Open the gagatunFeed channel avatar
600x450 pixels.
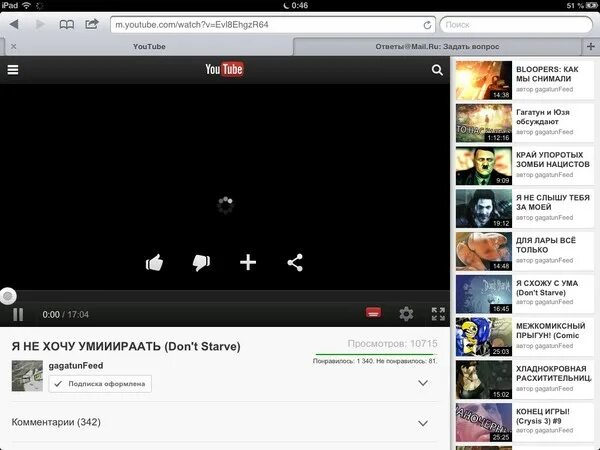[x=27, y=376]
